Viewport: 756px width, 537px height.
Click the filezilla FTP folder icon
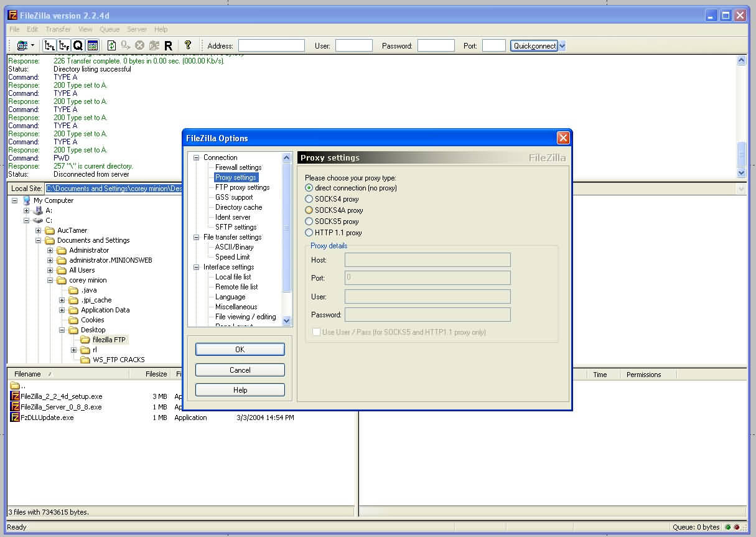85,340
